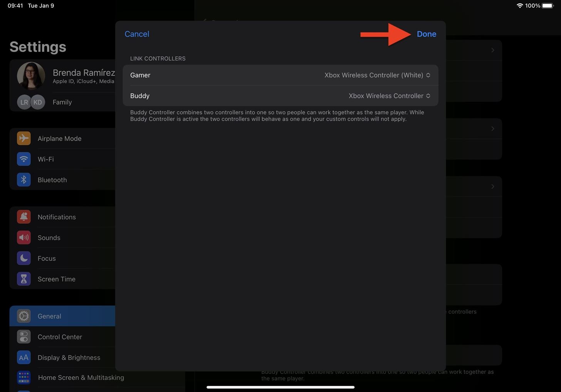Open Control Center via its sidebar icon
Screen dimensions: 561x392
coord(24,336)
